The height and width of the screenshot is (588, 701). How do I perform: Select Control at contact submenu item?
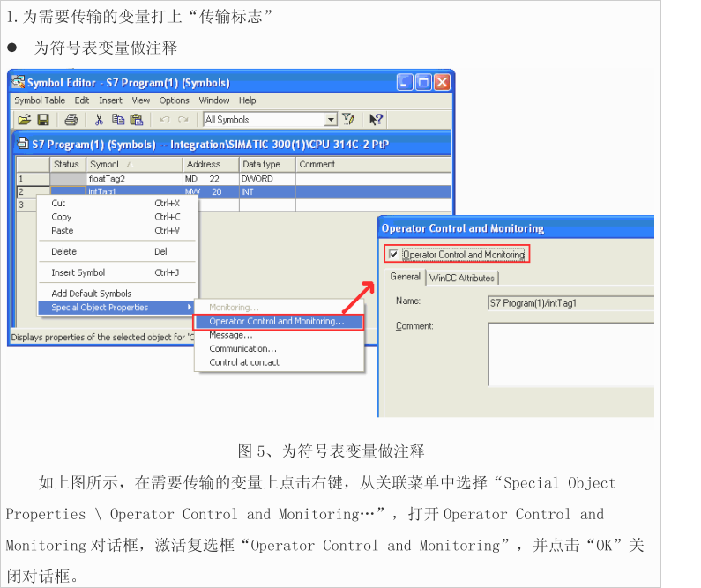[x=279, y=362]
